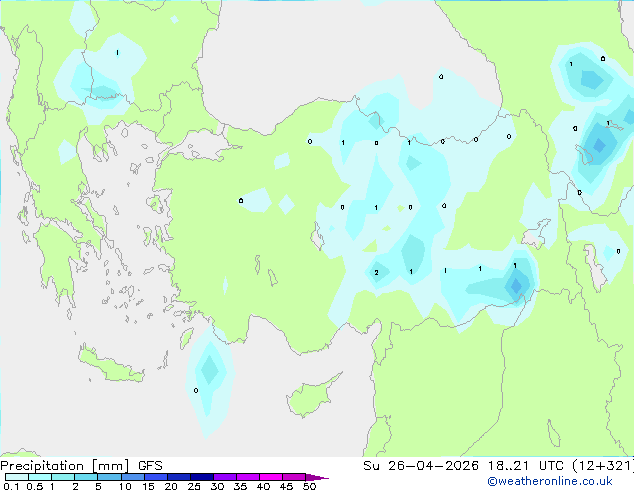
Task: Click the '25' legend scale label
Action: (x=194, y=486)
